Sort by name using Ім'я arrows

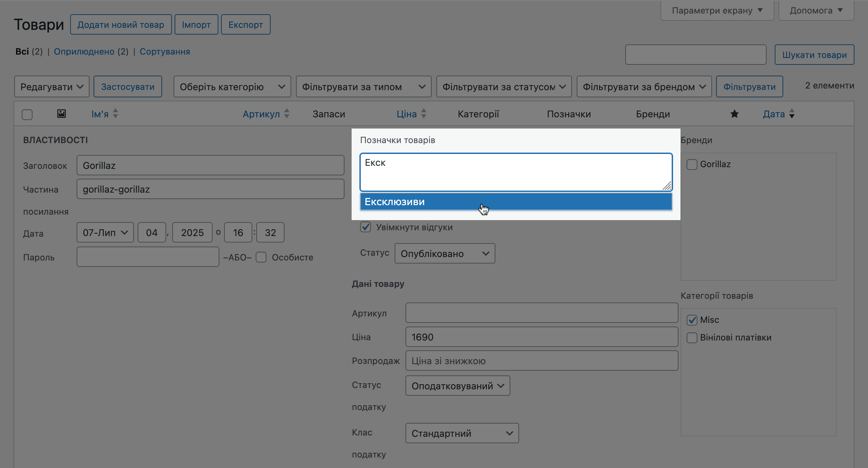coord(115,114)
